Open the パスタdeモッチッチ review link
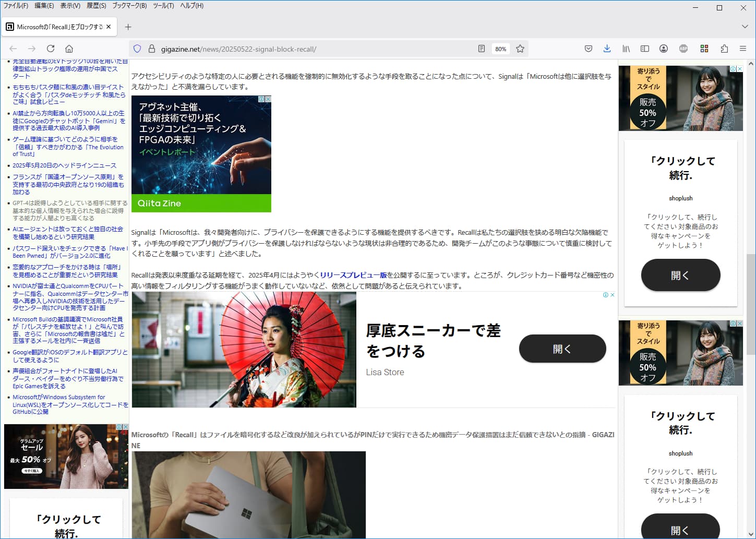Screen dimensions: 756x539 (x=69, y=94)
